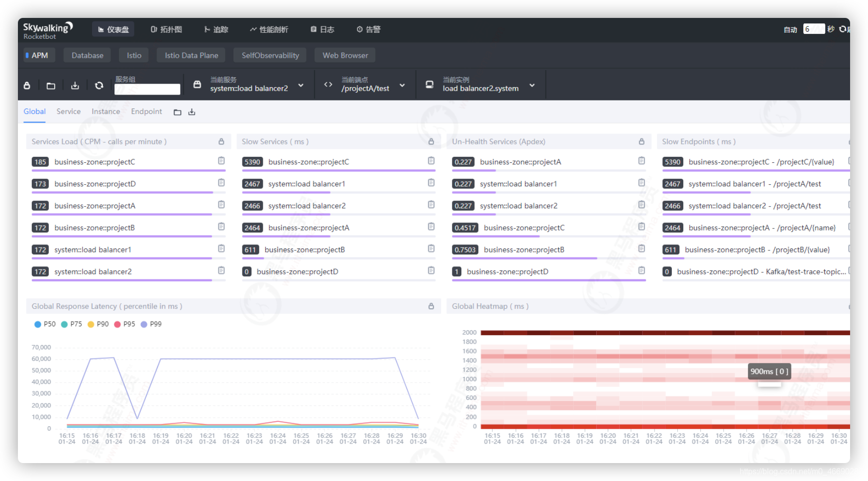The image size is (868, 481).
Task: Toggle the P95 legend series
Action: [124, 324]
